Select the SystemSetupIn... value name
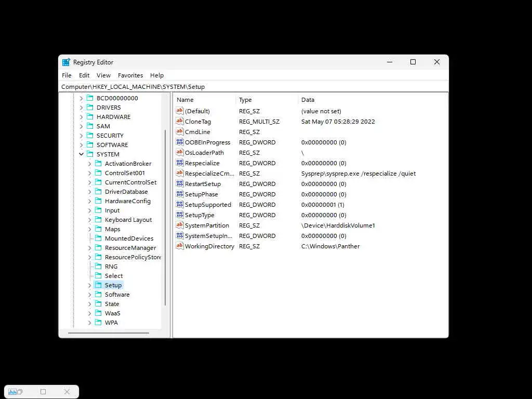The image size is (532, 399). click(x=208, y=236)
